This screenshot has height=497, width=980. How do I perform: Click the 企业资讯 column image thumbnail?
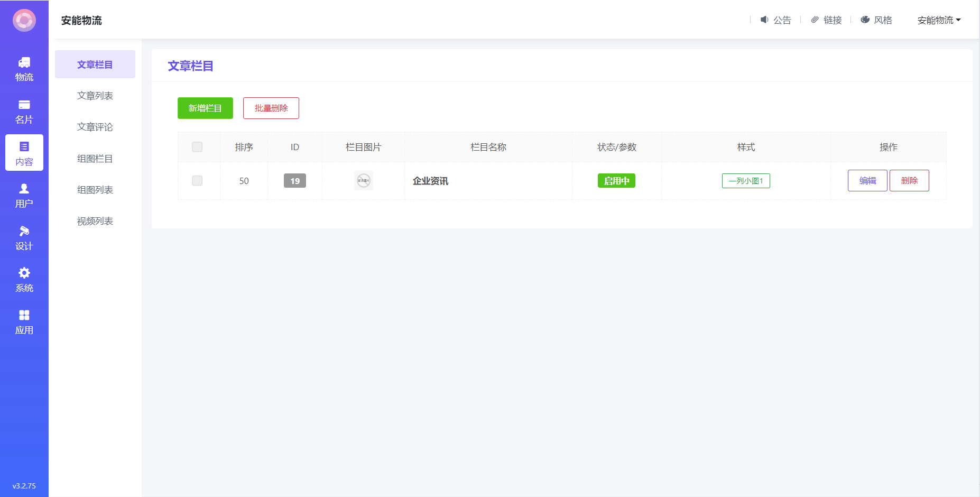point(364,181)
